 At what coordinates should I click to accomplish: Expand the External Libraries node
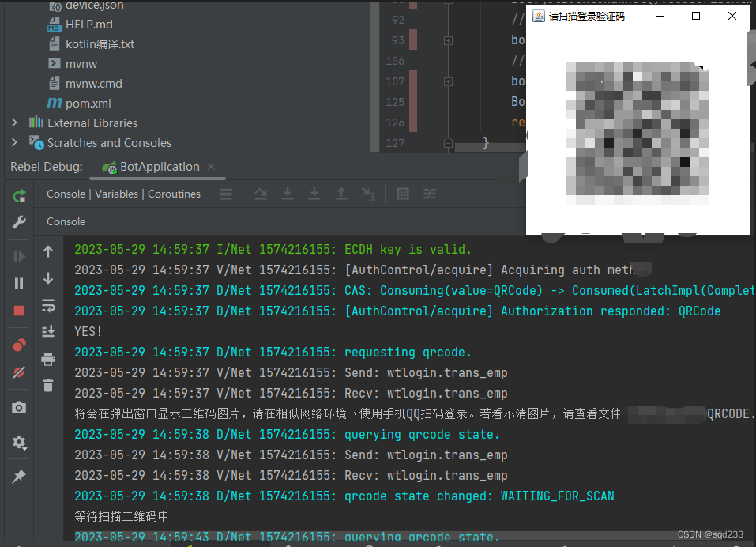click(x=14, y=123)
